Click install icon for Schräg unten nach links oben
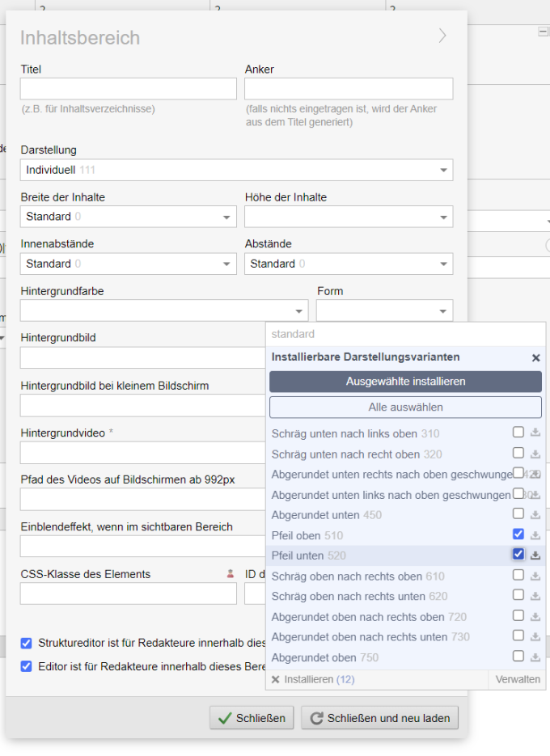The height and width of the screenshot is (756, 550). 535,433
